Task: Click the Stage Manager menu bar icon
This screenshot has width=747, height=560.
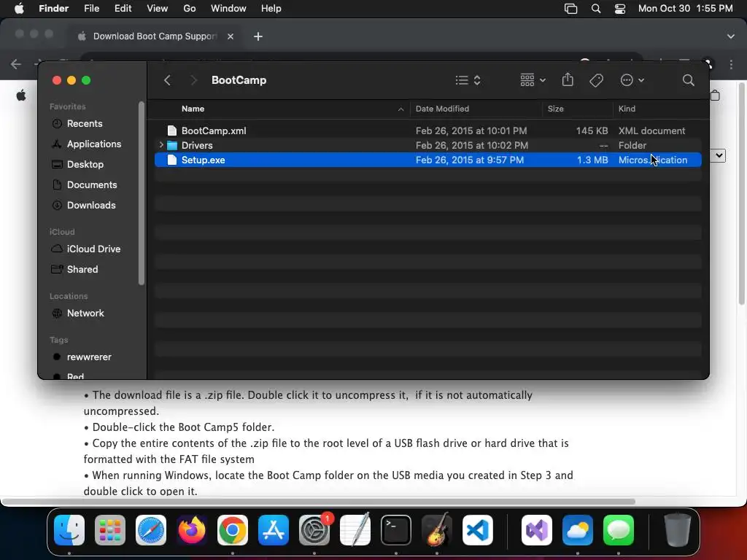Action: (570, 9)
